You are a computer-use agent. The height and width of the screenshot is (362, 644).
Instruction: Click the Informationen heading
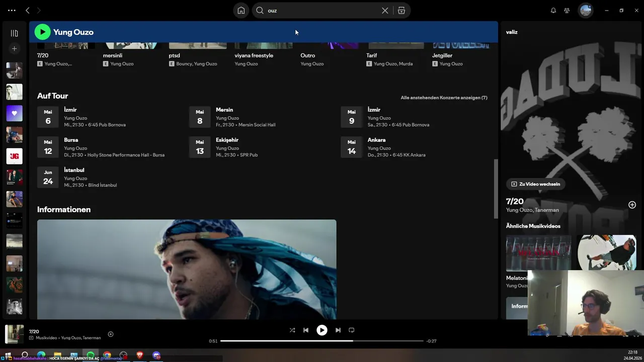64,209
